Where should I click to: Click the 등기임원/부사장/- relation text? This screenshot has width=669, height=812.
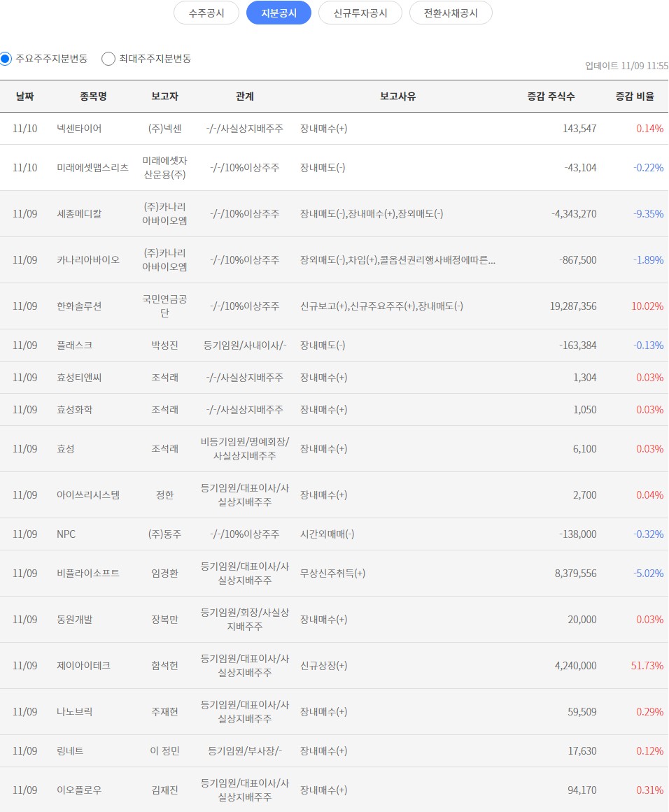tap(245, 751)
